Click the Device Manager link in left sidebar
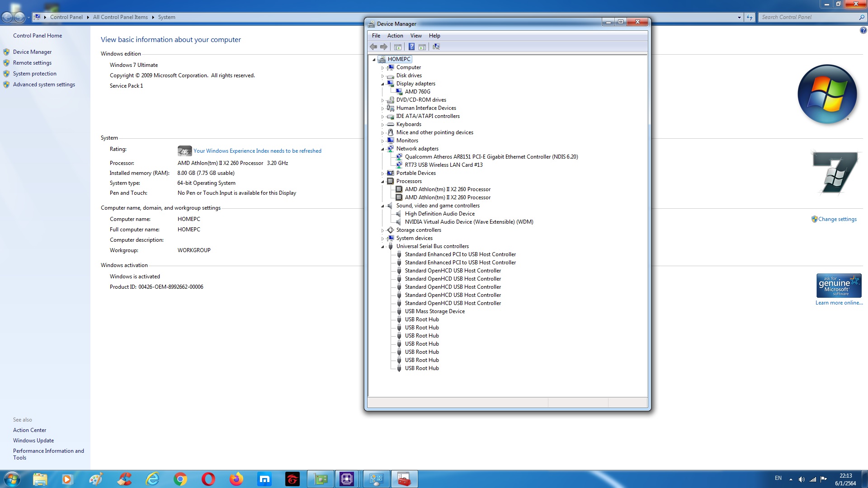Image resolution: width=868 pixels, height=488 pixels. tap(32, 52)
